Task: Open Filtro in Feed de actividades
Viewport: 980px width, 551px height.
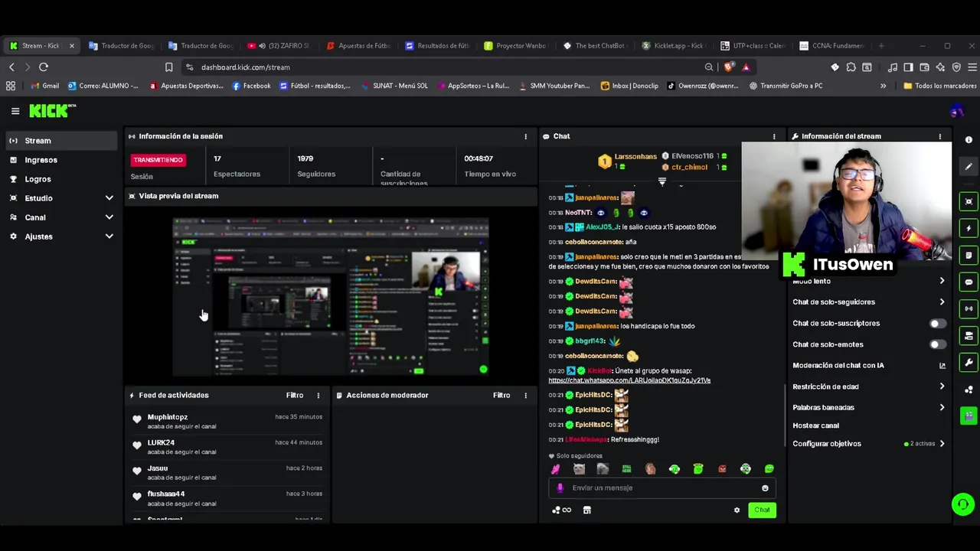Action: [295, 396]
